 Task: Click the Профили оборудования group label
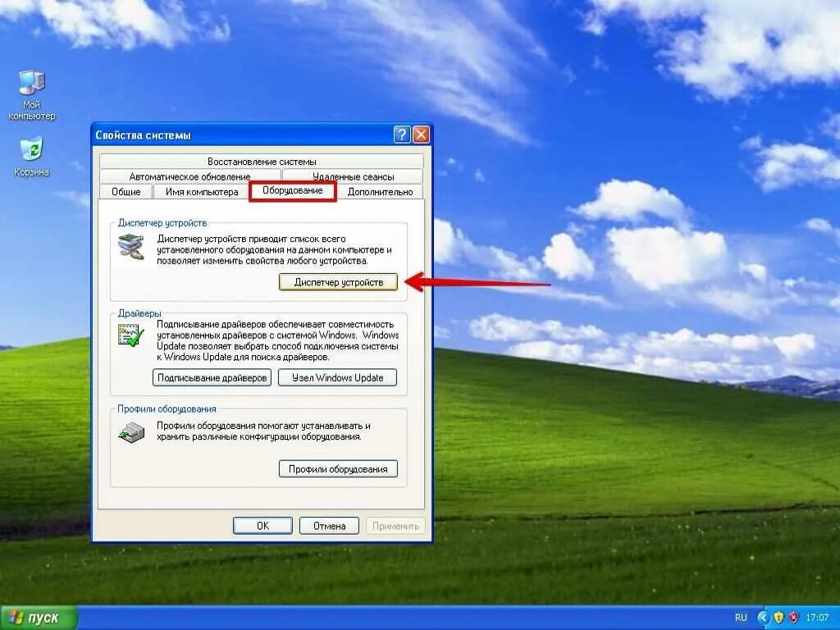click(x=167, y=409)
